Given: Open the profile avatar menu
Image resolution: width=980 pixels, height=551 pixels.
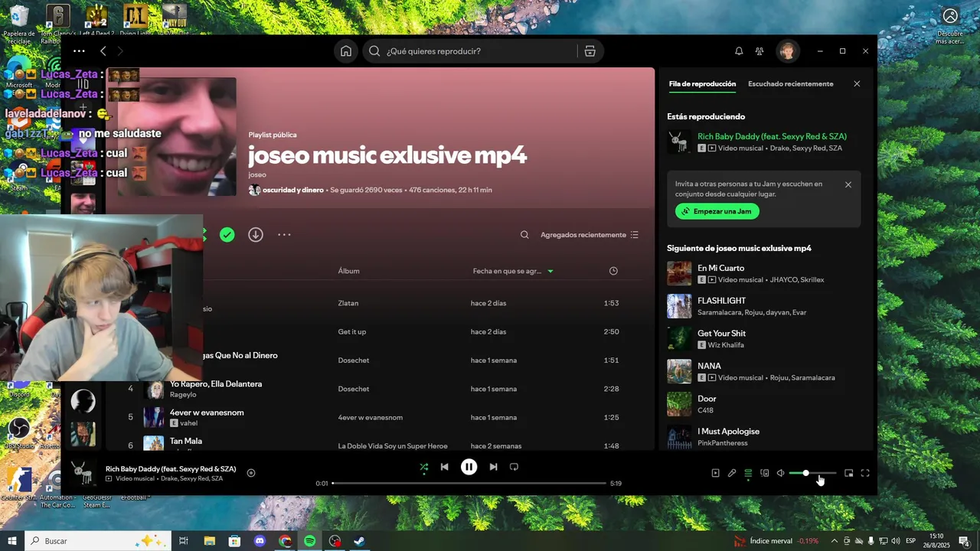Looking at the screenshot, I should pyautogui.click(x=786, y=51).
